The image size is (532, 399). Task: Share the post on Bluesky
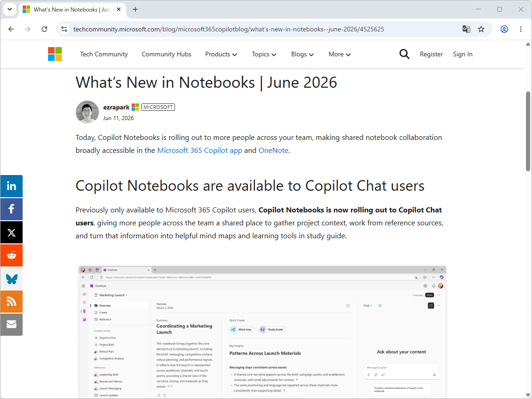(12, 278)
